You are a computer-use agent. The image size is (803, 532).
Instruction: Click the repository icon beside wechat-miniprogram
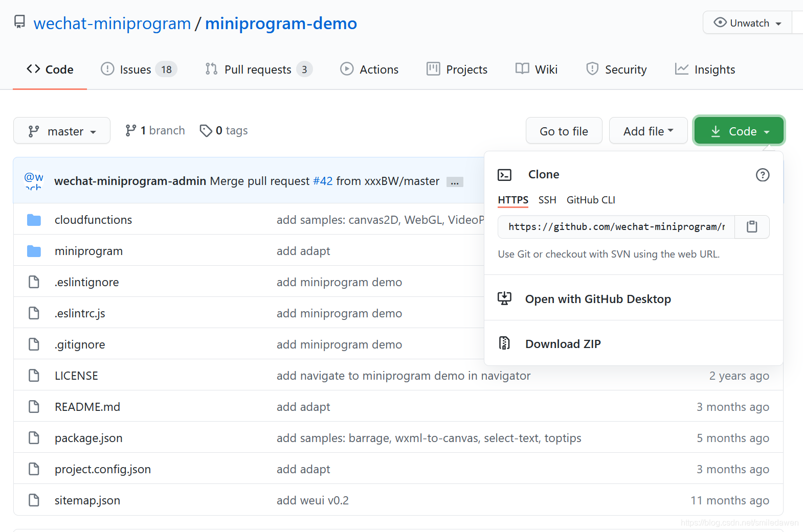tap(19, 22)
